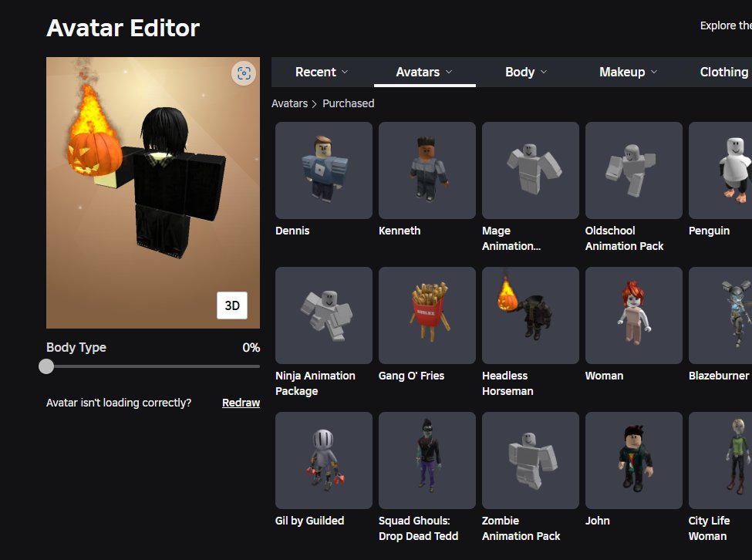Open the Avatars tab
Image resolution: width=752 pixels, height=560 pixels.
(424, 72)
